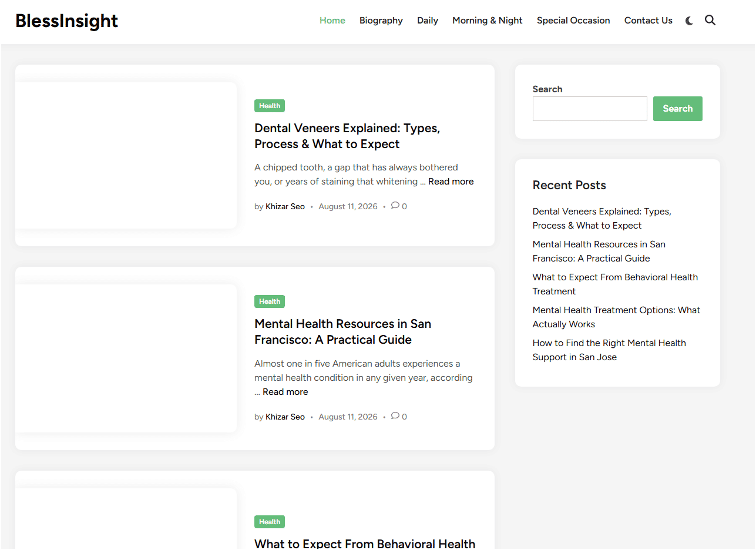Click Health tag on Behavioral Health post
The height and width of the screenshot is (550, 756).
click(270, 522)
